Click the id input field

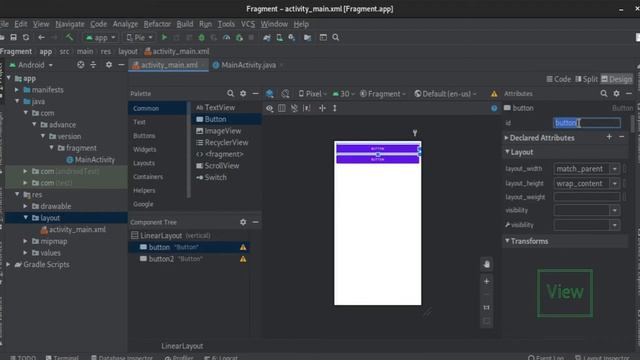point(587,123)
